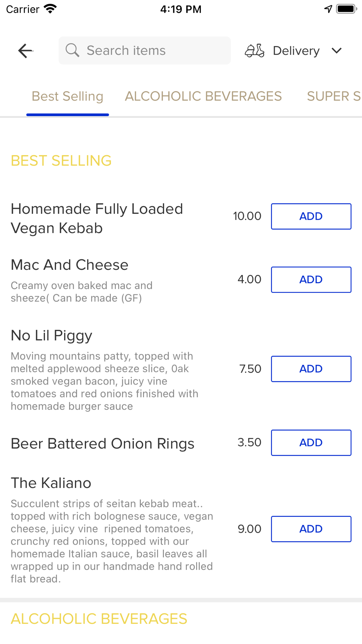The height and width of the screenshot is (644, 362).
Task: Focus the Search items field
Action: (144, 50)
